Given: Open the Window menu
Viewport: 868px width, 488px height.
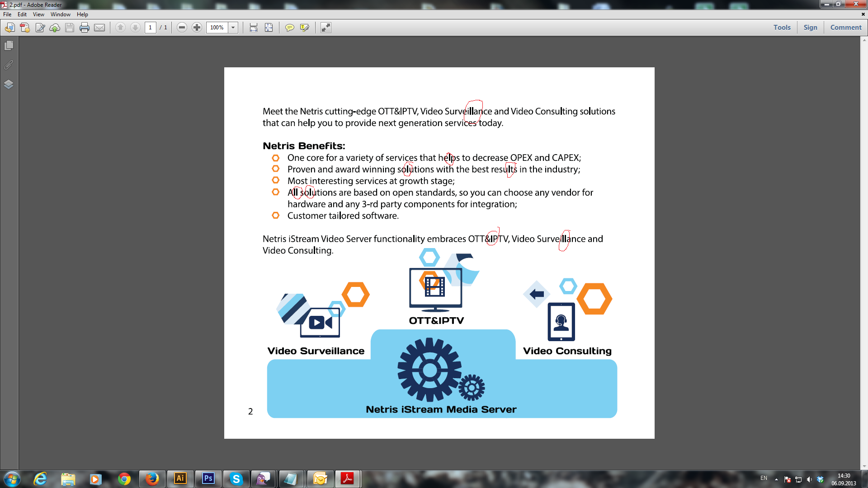Looking at the screenshot, I should tap(61, 14).
